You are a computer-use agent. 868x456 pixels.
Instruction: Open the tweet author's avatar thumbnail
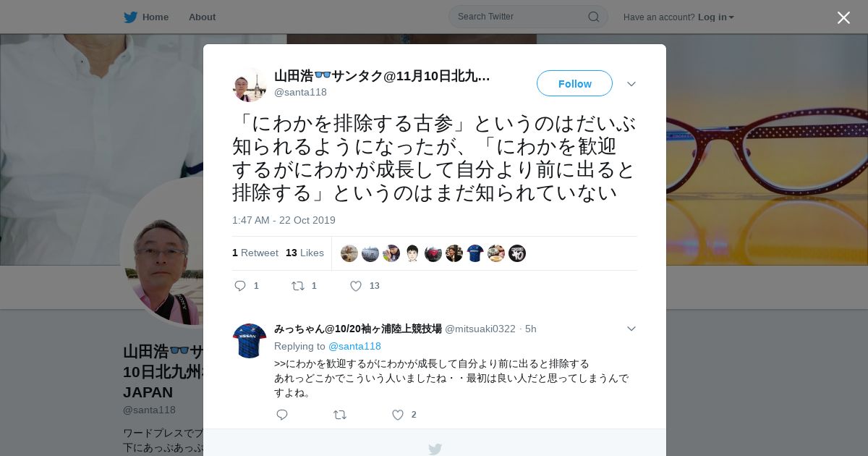(250, 85)
